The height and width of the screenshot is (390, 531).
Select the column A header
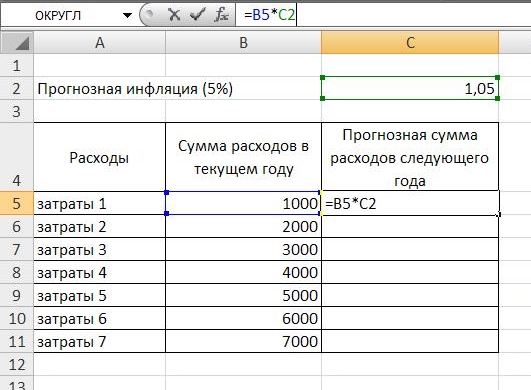tap(100, 43)
